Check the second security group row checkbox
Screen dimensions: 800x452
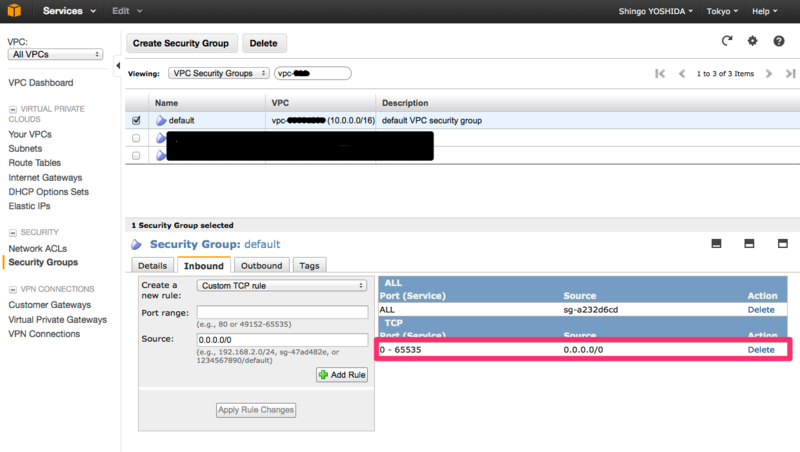point(136,138)
